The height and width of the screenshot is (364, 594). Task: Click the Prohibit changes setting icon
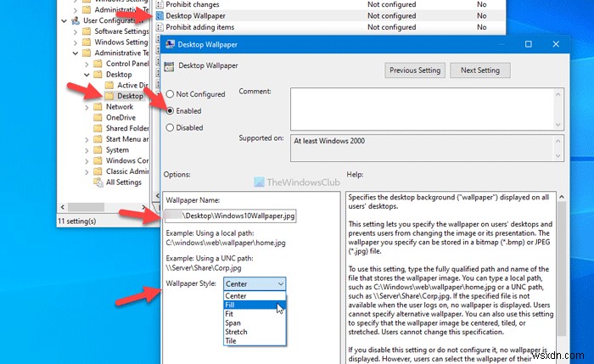[x=160, y=4]
